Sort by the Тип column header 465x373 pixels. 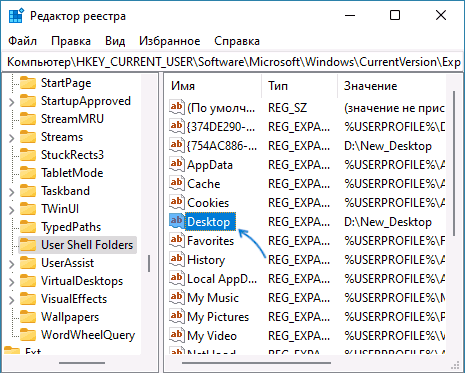pos(299,86)
